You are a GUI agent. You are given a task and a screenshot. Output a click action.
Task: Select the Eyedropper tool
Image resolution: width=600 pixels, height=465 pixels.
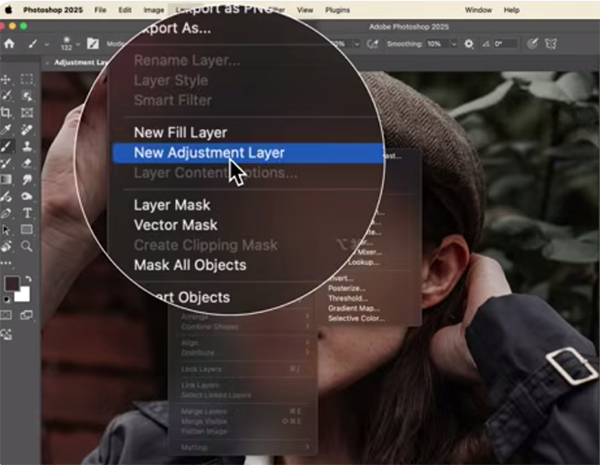pyautogui.click(x=6, y=129)
